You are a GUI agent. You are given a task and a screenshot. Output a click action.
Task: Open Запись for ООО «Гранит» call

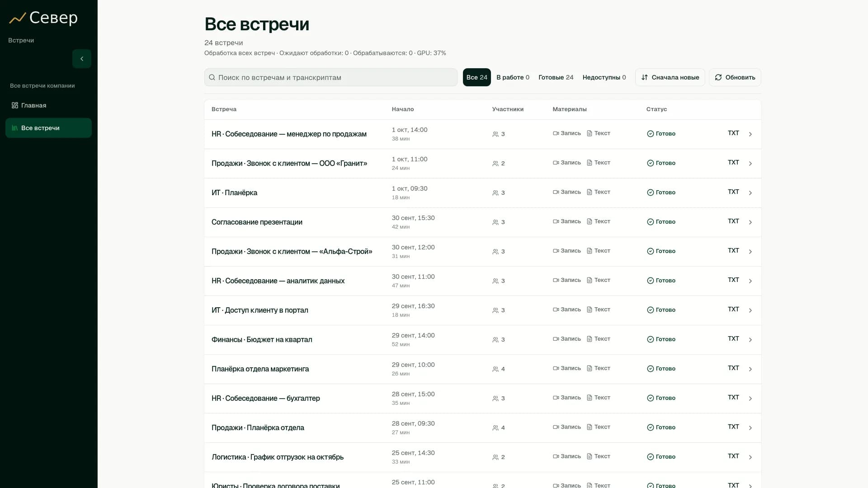567,163
